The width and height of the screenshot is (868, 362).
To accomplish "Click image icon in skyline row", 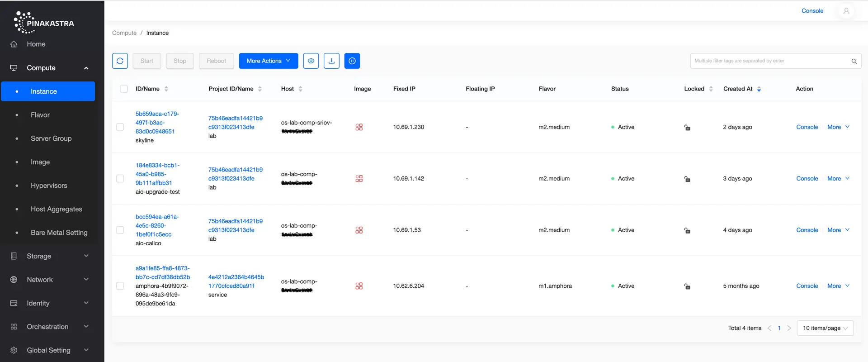I will (x=359, y=127).
